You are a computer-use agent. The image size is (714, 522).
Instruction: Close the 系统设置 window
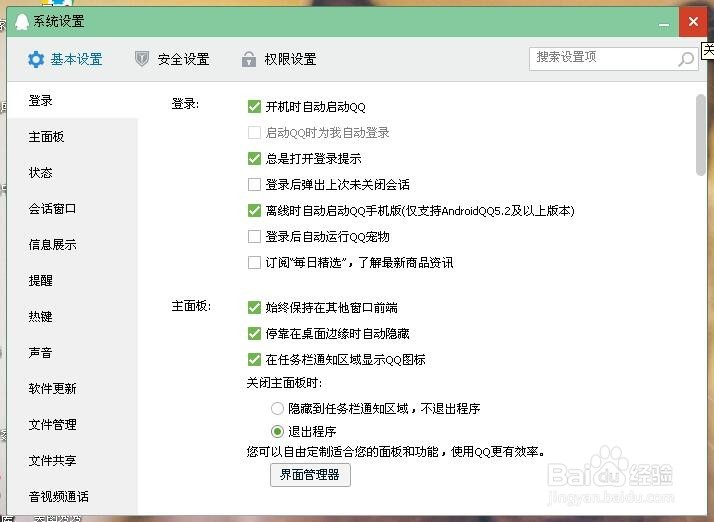[x=693, y=21]
